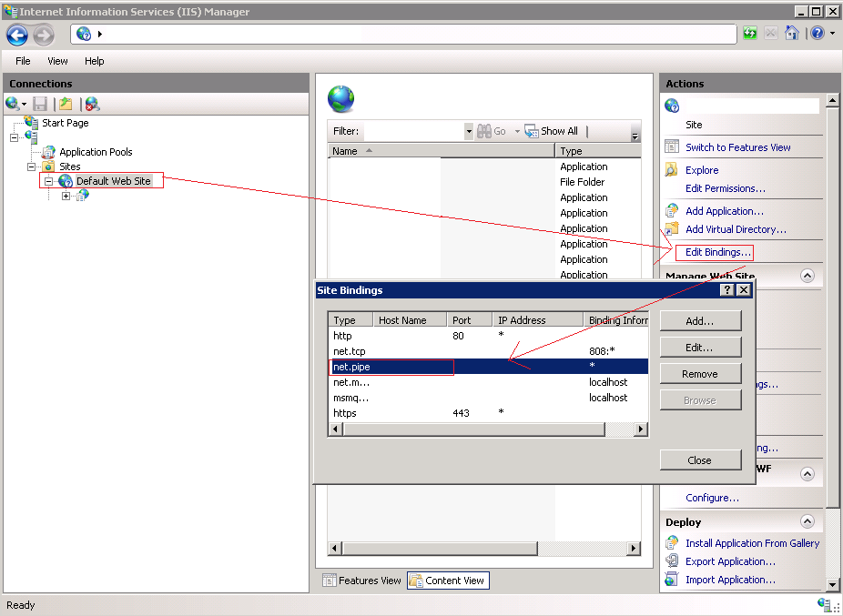
Task: Click the Create New Connection globe icon
Action: click(x=13, y=104)
